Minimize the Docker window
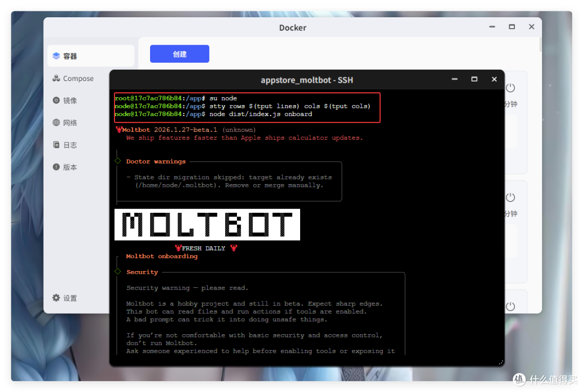This screenshot has height=392, width=583. click(x=492, y=27)
